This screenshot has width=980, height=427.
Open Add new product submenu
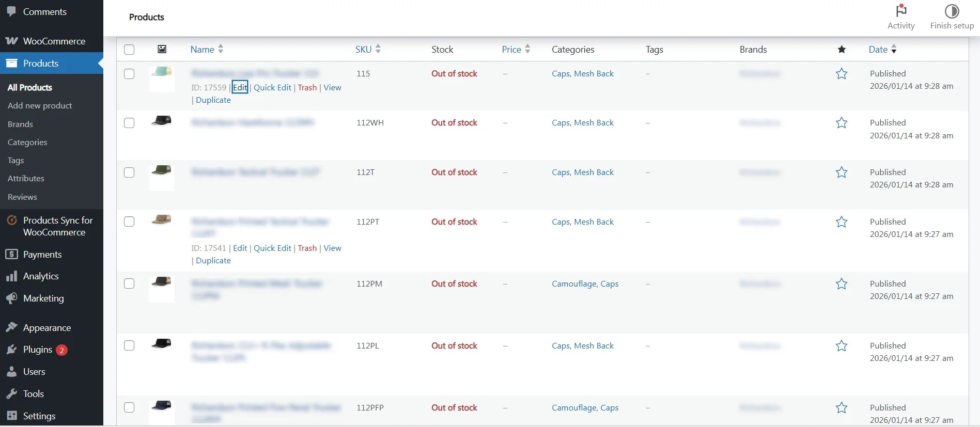coord(40,105)
